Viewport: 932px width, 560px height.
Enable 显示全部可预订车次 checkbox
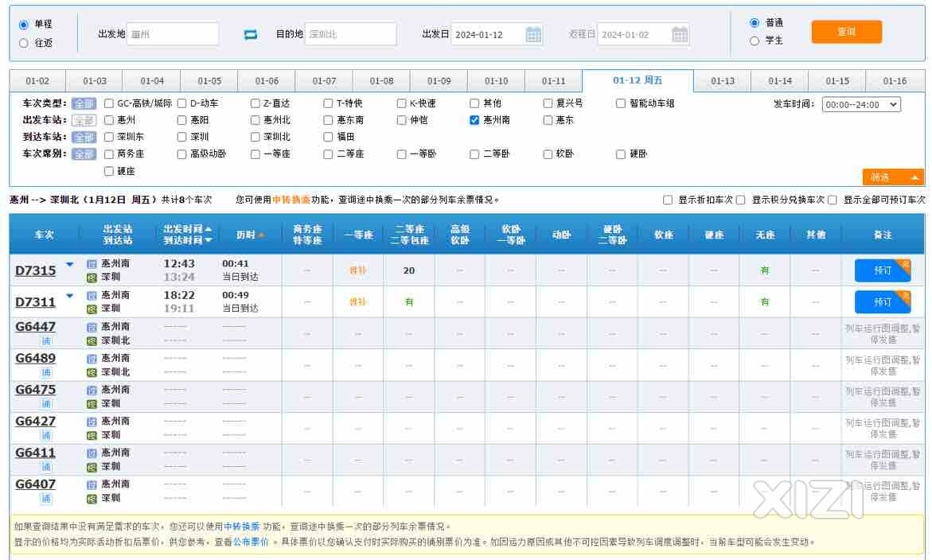[833, 200]
